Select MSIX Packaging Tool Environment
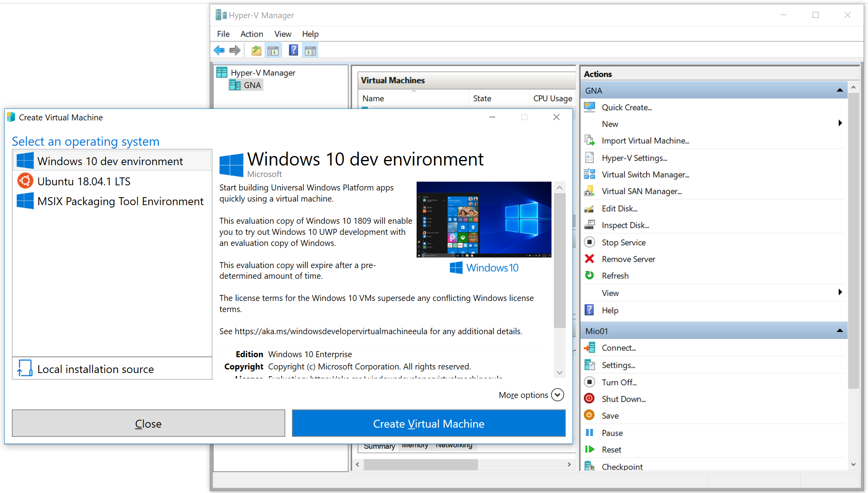Image resolution: width=868 pixels, height=493 pixels. (112, 201)
